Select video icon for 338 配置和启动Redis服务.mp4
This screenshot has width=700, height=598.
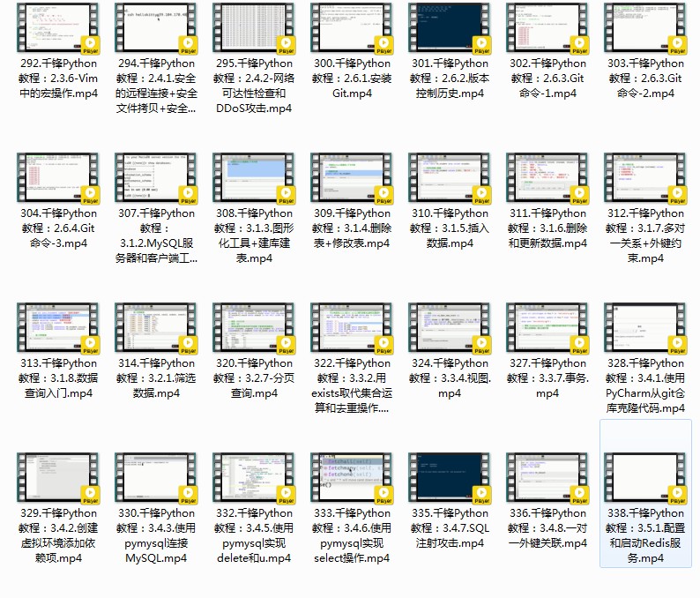point(645,478)
